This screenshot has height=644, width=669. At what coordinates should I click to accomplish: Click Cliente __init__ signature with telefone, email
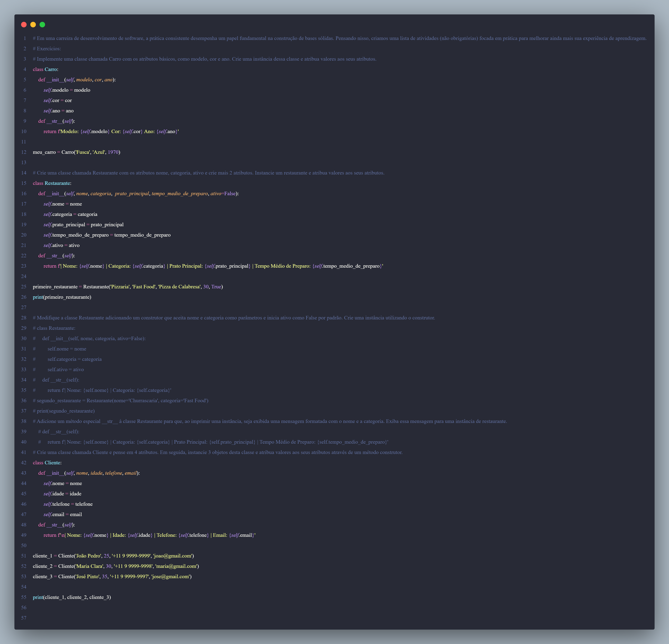click(x=89, y=473)
